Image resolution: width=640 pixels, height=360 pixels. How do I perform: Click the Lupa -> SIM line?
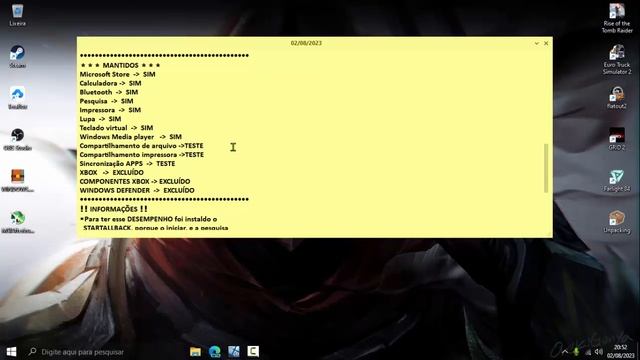pos(100,119)
